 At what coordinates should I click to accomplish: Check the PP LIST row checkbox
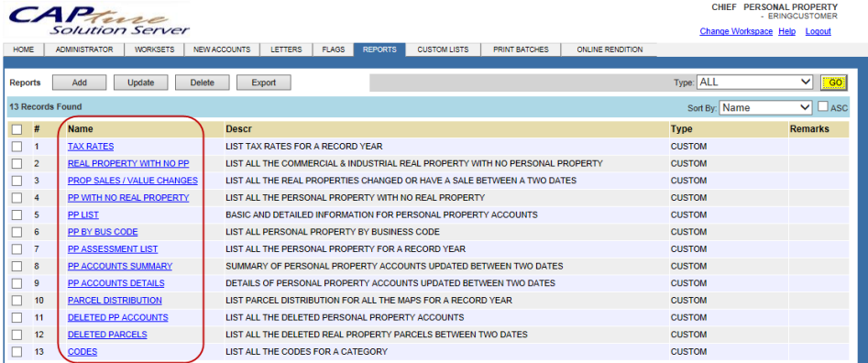click(x=17, y=214)
